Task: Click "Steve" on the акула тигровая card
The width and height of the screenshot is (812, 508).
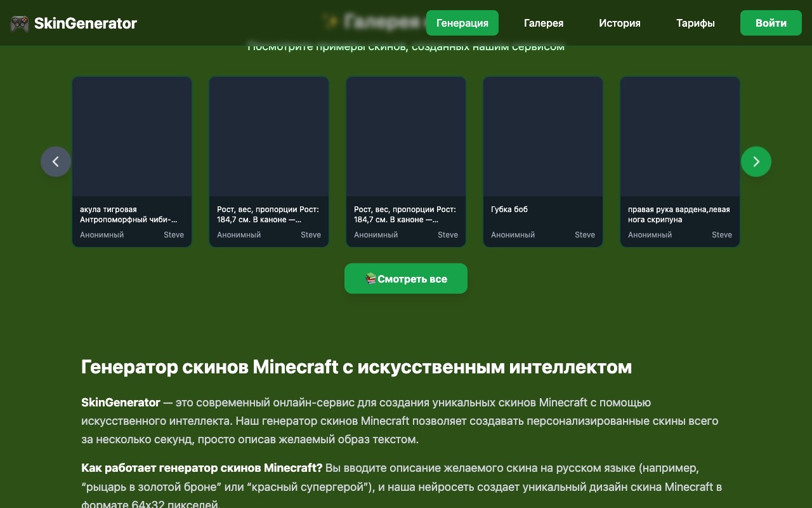Action: coord(174,235)
